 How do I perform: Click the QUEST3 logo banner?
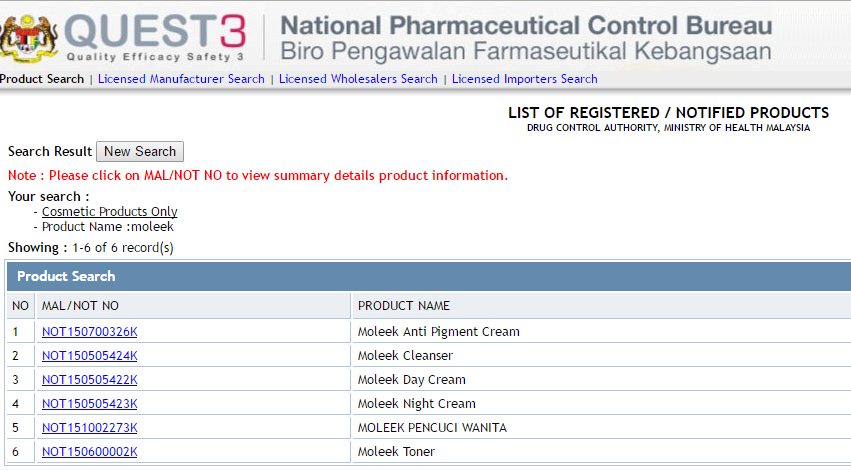155,37
